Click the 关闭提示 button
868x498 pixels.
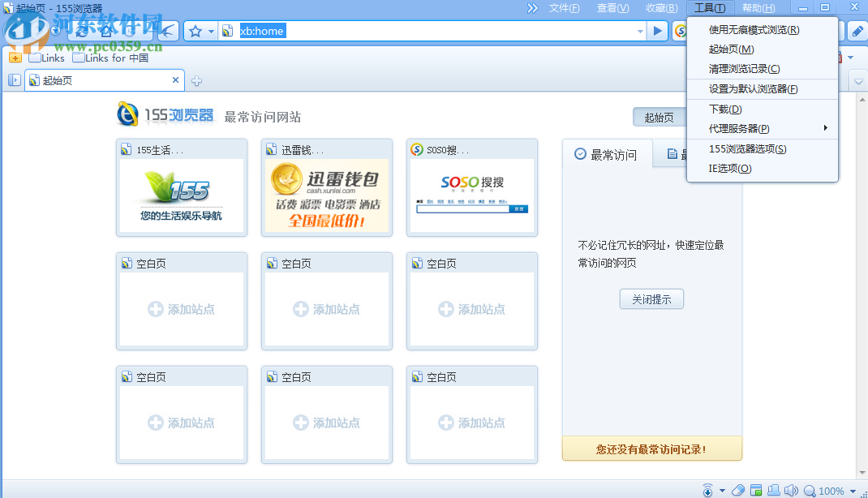[651, 299]
